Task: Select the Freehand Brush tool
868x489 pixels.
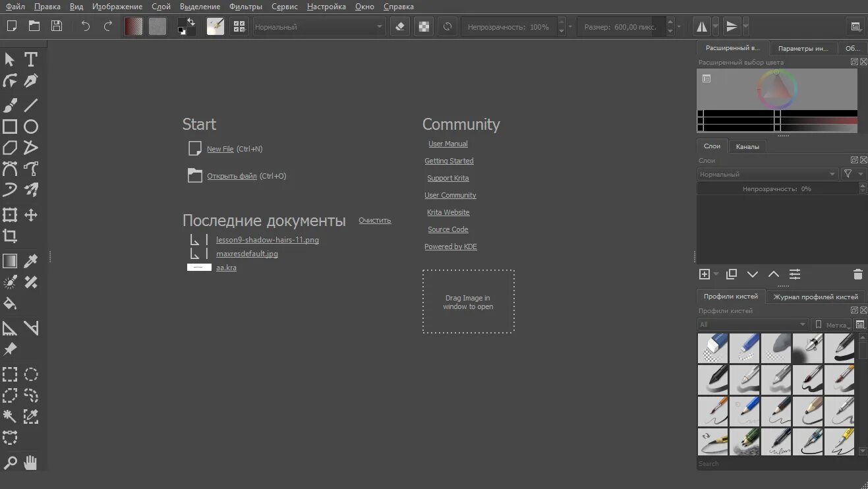Action: click(10, 105)
